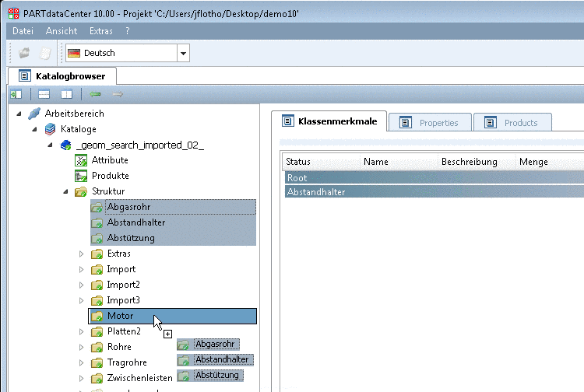Expand the Zwischenleisten folder
The width and height of the screenshot is (584, 392).
pyautogui.click(x=82, y=379)
